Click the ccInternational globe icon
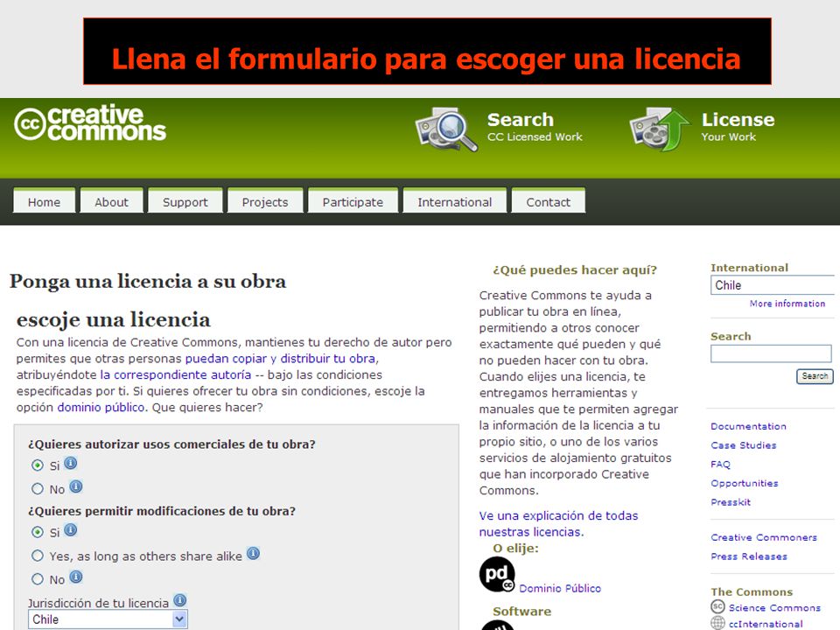The width and height of the screenshot is (840, 630). 717,623
